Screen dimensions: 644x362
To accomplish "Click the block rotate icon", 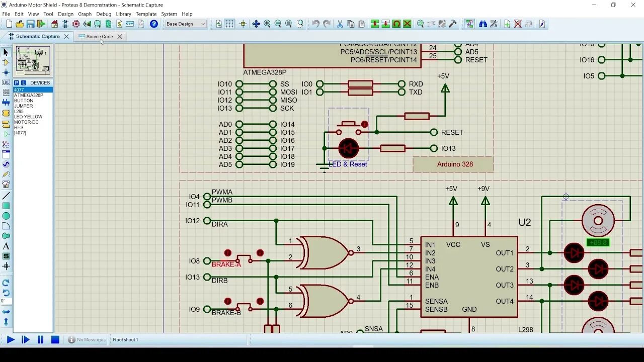I will pyautogui.click(x=396, y=24).
